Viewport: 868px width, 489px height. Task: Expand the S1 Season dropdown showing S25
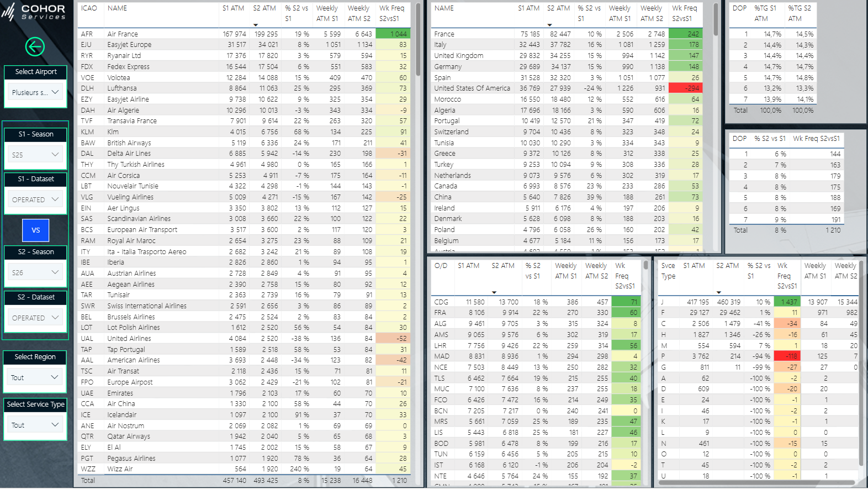[35, 155]
